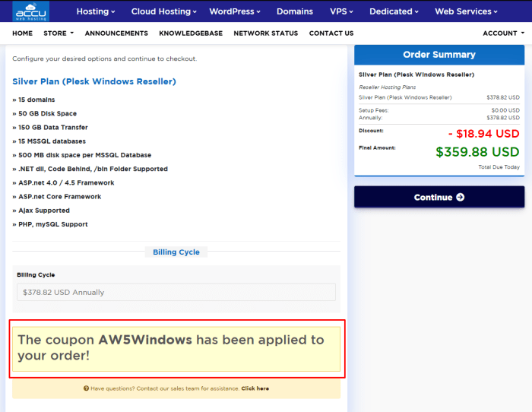Open the STORE dropdown

(x=59, y=33)
